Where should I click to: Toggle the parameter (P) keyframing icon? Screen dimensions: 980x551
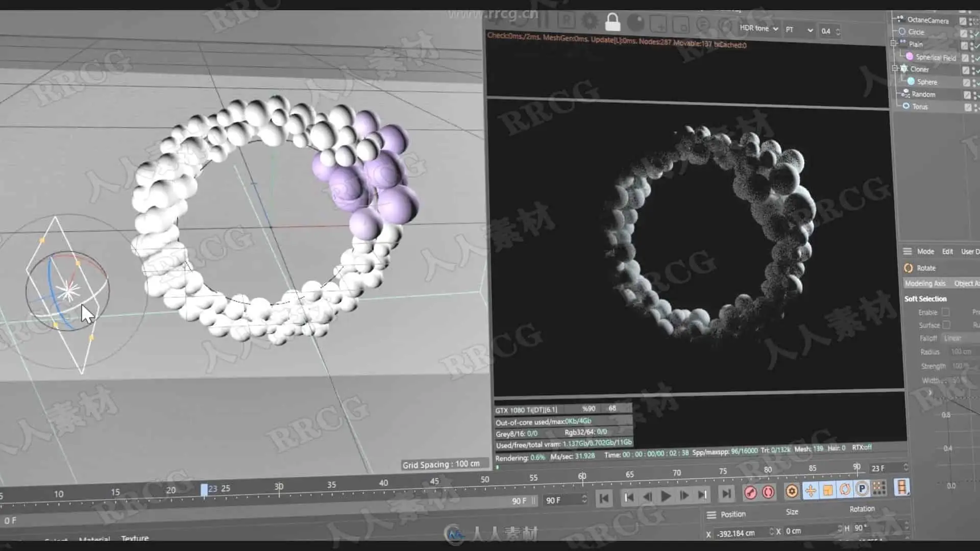[862, 489]
